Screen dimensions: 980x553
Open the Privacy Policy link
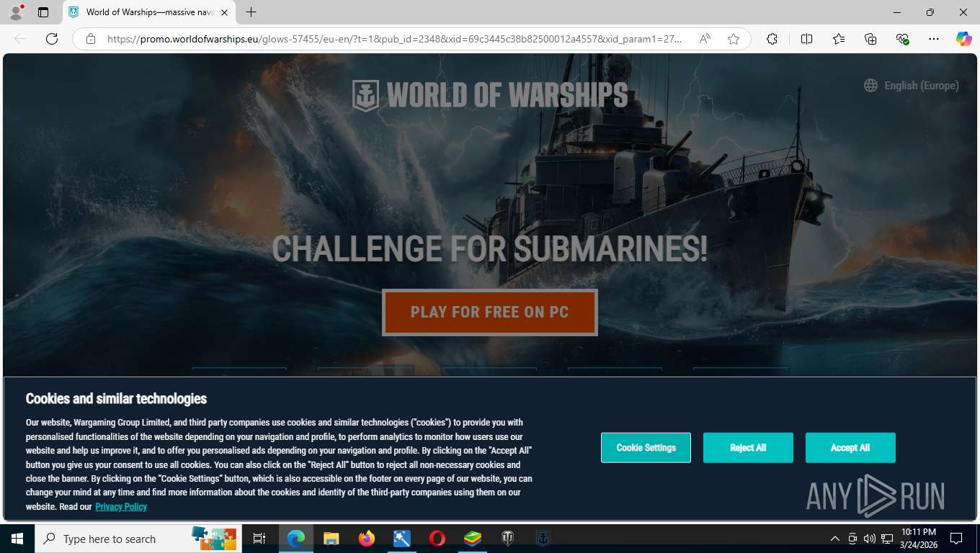(x=121, y=507)
